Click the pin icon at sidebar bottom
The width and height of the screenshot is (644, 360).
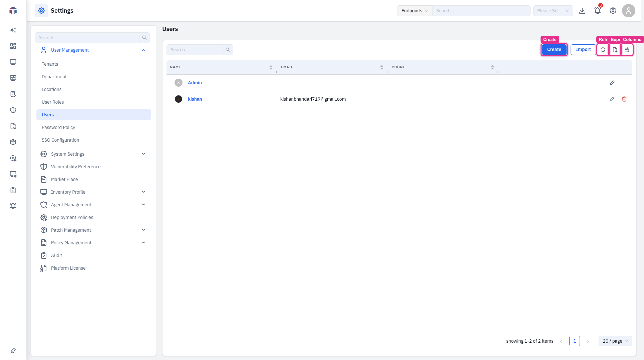(13, 351)
